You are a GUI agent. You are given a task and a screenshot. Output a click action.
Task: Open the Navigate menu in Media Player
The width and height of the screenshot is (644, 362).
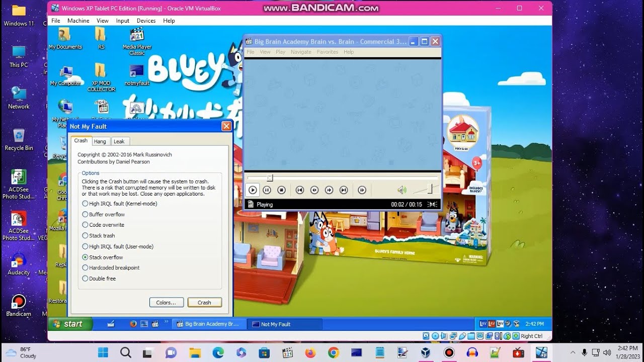(301, 52)
